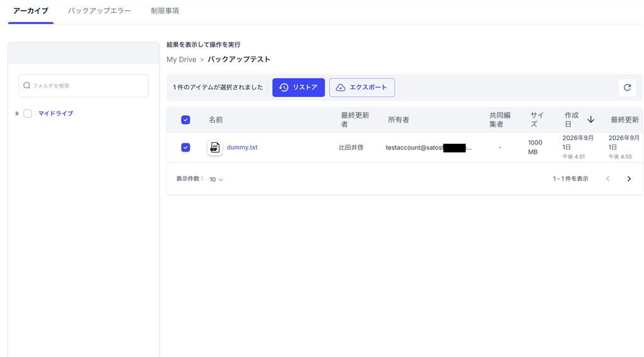Click the 1 - 1 件を表示 text

point(570,178)
